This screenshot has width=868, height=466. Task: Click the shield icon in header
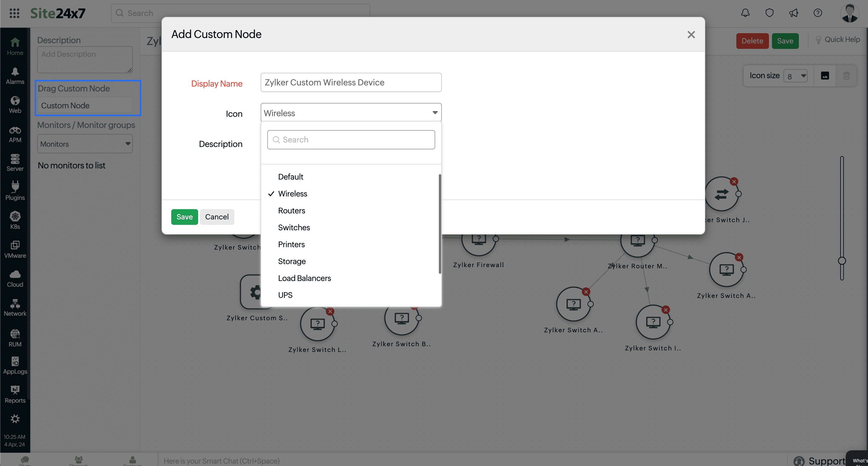(x=769, y=13)
